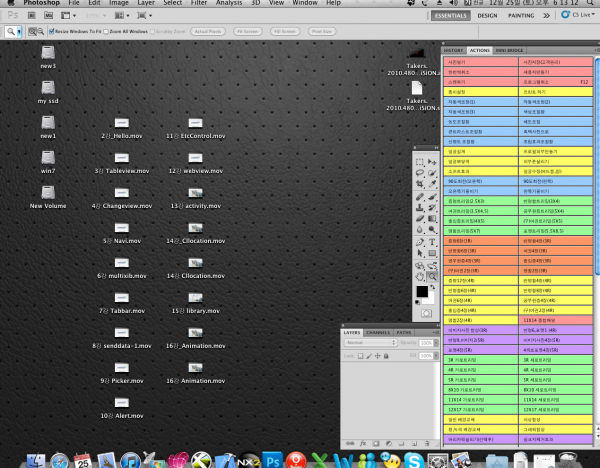Screen dimensions: 600x468
Task: Open the Normal blend mode dropdown
Action: tap(370, 342)
